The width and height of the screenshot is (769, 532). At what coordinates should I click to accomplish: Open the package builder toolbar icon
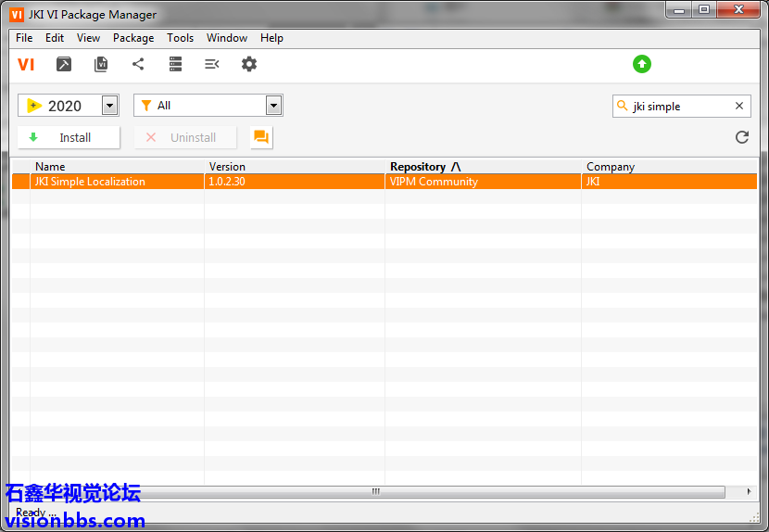pos(64,64)
